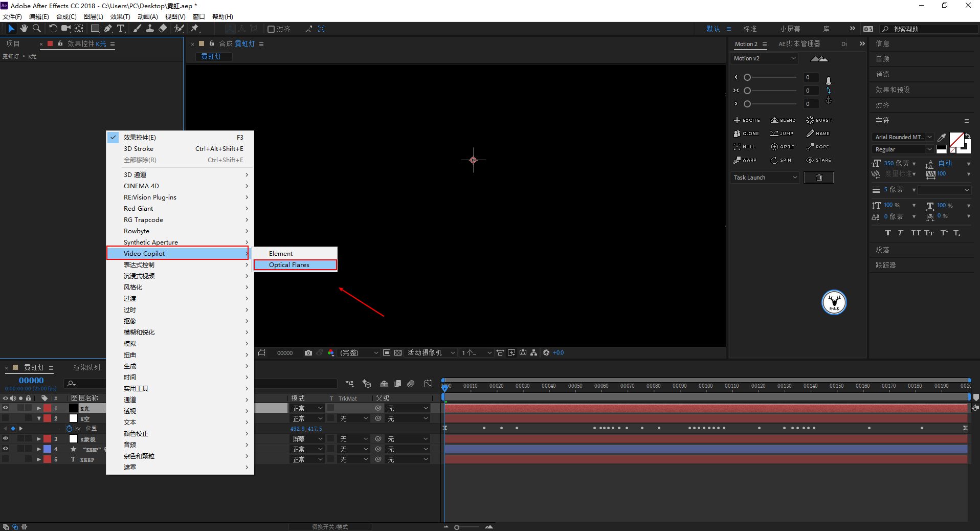Screen dimensions: 980x531
Task: Select the Brush tool
Action: pyautogui.click(x=137, y=29)
